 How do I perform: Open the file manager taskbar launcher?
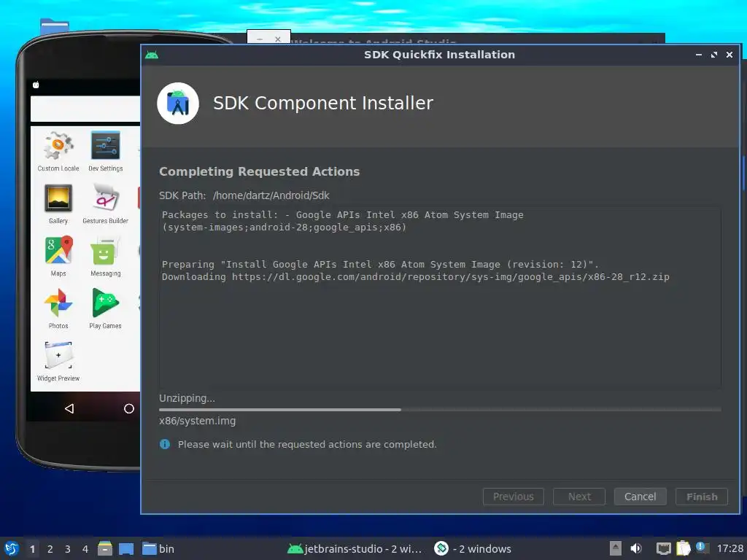tap(105, 548)
